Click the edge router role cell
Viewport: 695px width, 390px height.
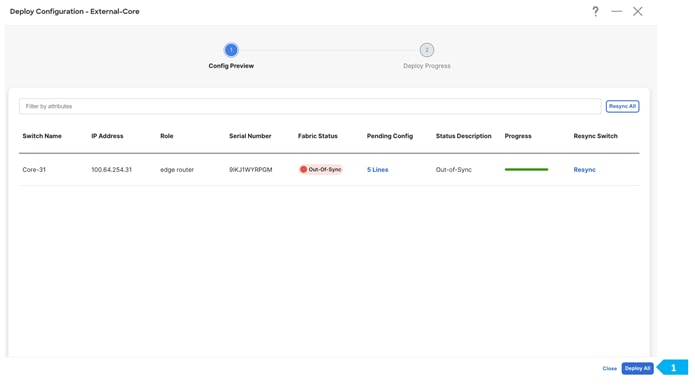click(177, 170)
